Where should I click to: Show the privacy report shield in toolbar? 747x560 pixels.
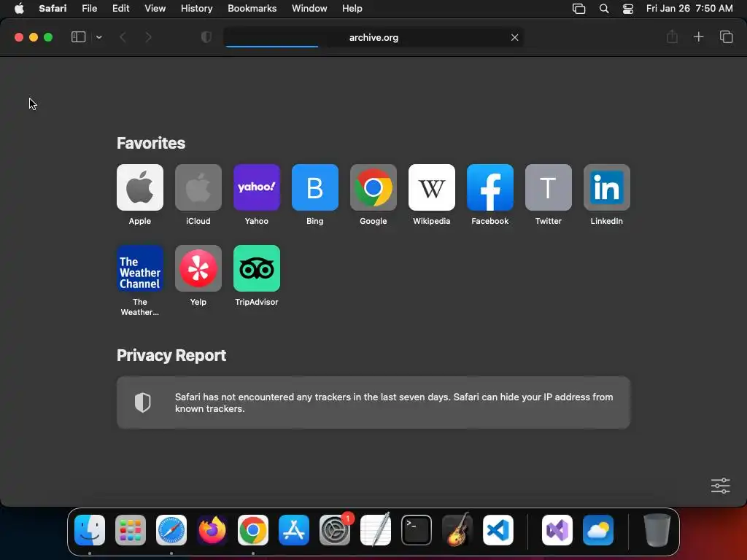(x=206, y=37)
